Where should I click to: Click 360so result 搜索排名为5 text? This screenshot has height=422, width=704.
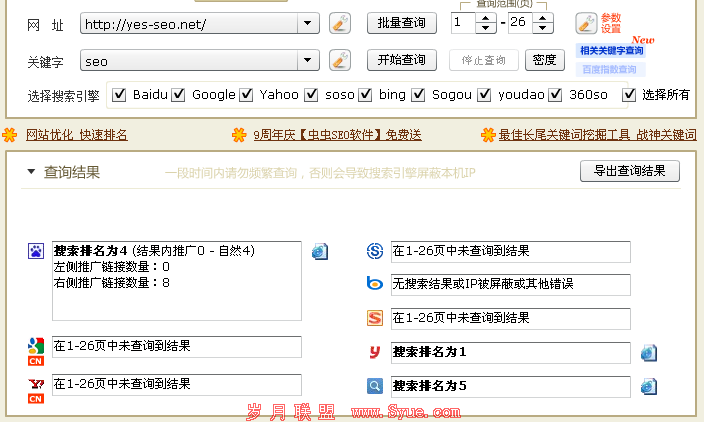[430, 386]
